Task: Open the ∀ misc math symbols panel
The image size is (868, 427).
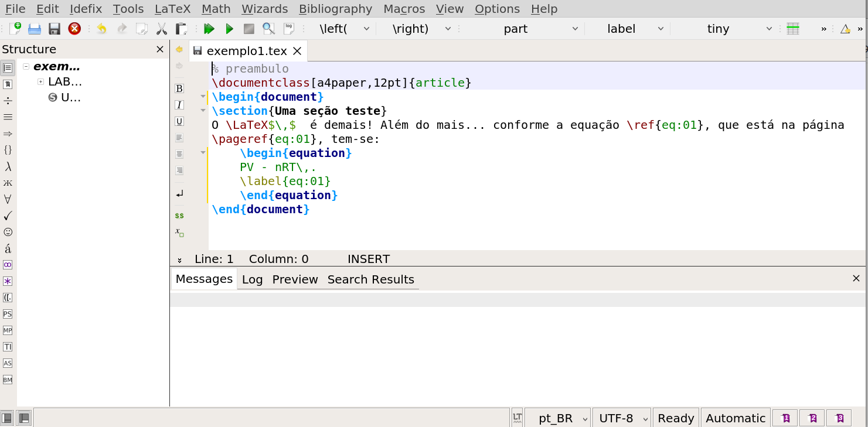Action: click(8, 199)
